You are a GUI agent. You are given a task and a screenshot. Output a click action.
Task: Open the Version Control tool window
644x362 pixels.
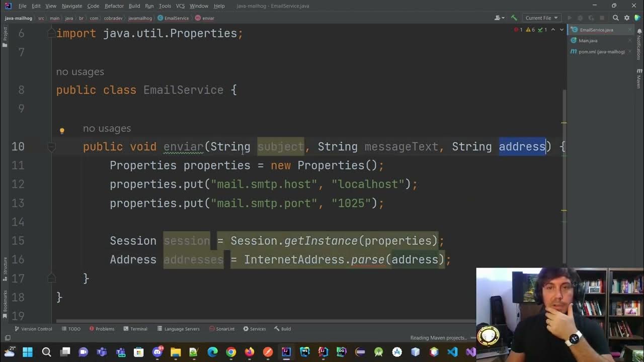[x=33, y=329]
